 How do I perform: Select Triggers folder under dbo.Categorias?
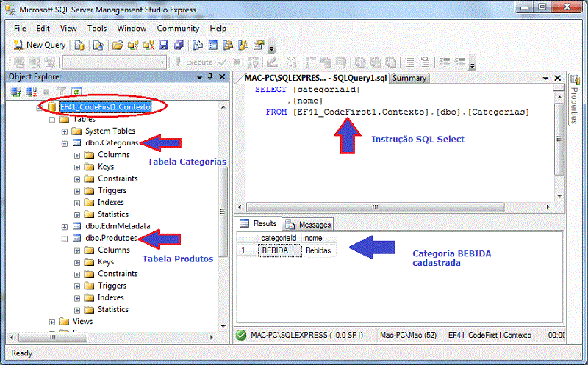[112, 190]
